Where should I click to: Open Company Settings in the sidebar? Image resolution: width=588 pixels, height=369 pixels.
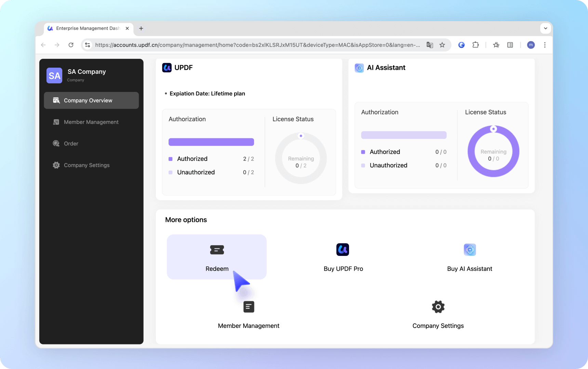[91, 165]
